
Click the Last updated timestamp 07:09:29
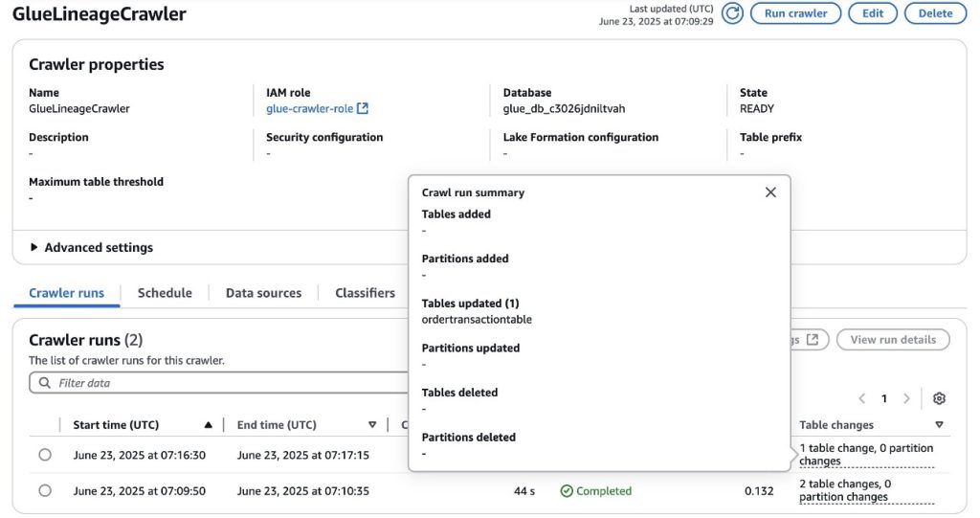tap(656, 21)
